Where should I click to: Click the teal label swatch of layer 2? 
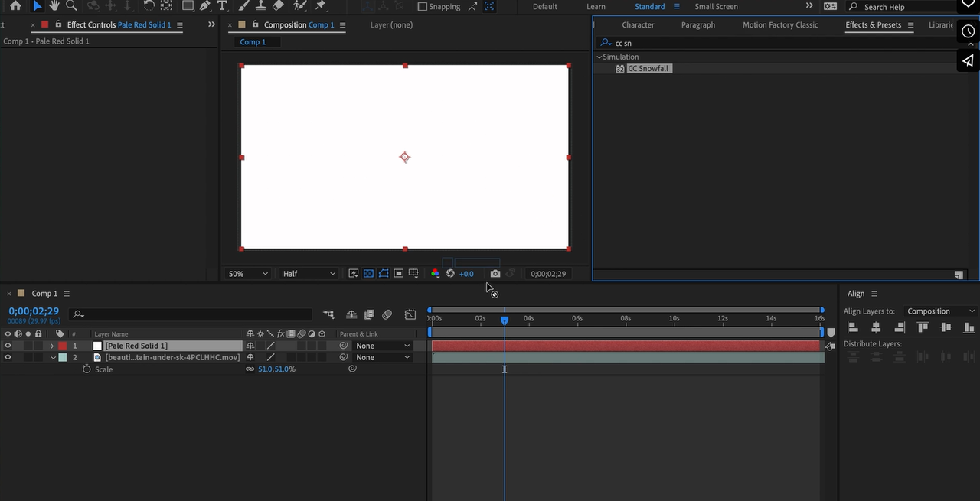pyautogui.click(x=63, y=357)
